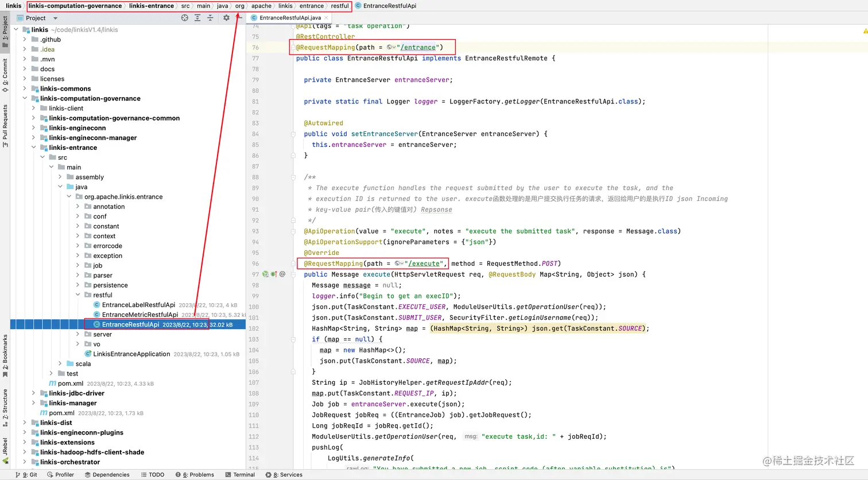Toggle the Pull Requests sidebar panel
868x480 pixels.
[x=5, y=126]
